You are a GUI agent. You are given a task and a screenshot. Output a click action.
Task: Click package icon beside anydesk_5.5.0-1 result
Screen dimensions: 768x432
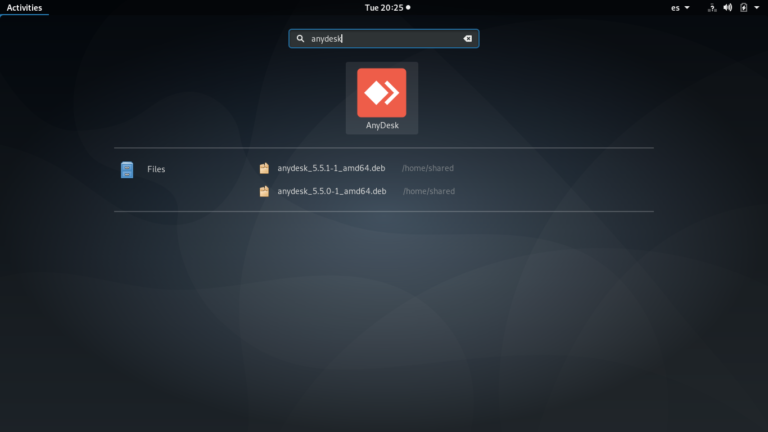[264, 192]
